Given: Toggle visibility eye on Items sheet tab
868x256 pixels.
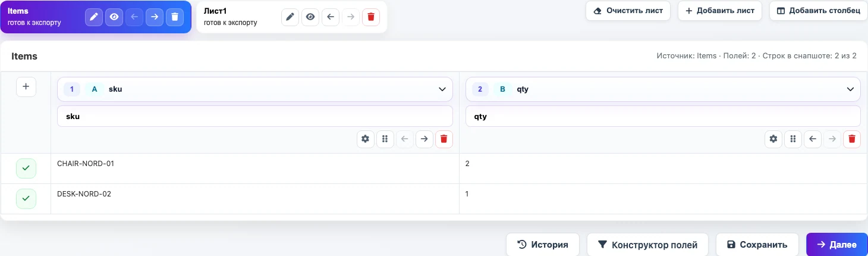Looking at the screenshot, I should [x=114, y=17].
